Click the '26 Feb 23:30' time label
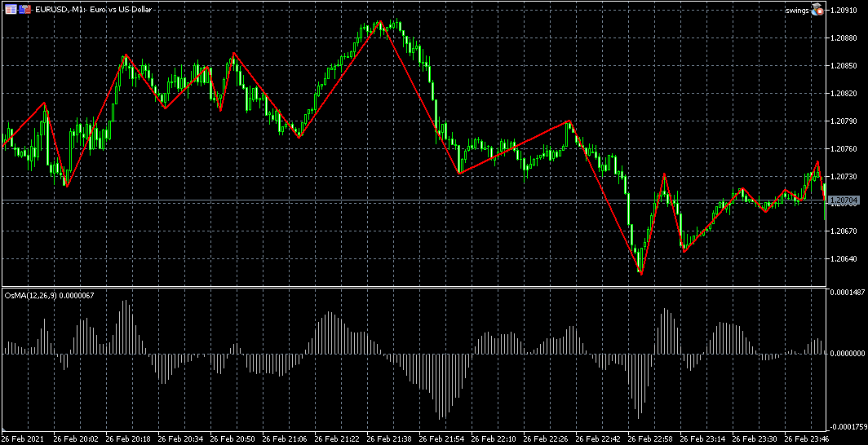 click(755, 439)
